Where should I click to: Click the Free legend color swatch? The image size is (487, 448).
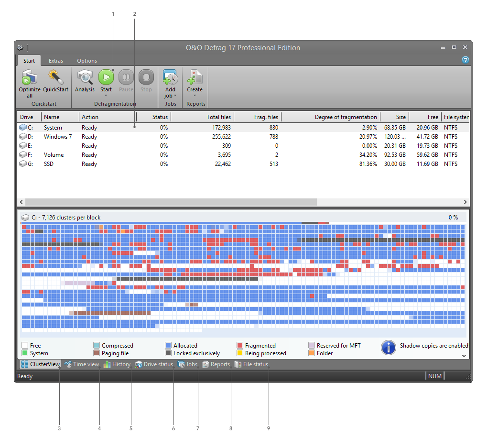(x=25, y=345)
